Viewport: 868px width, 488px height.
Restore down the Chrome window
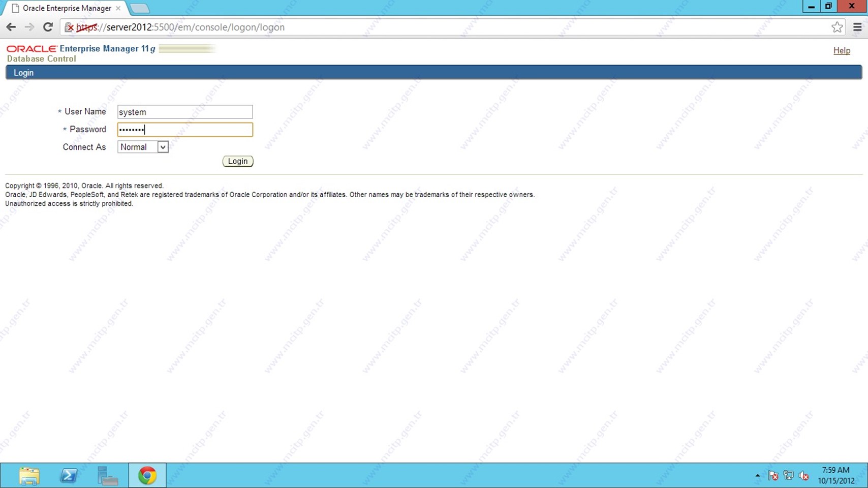click(828, 7)
